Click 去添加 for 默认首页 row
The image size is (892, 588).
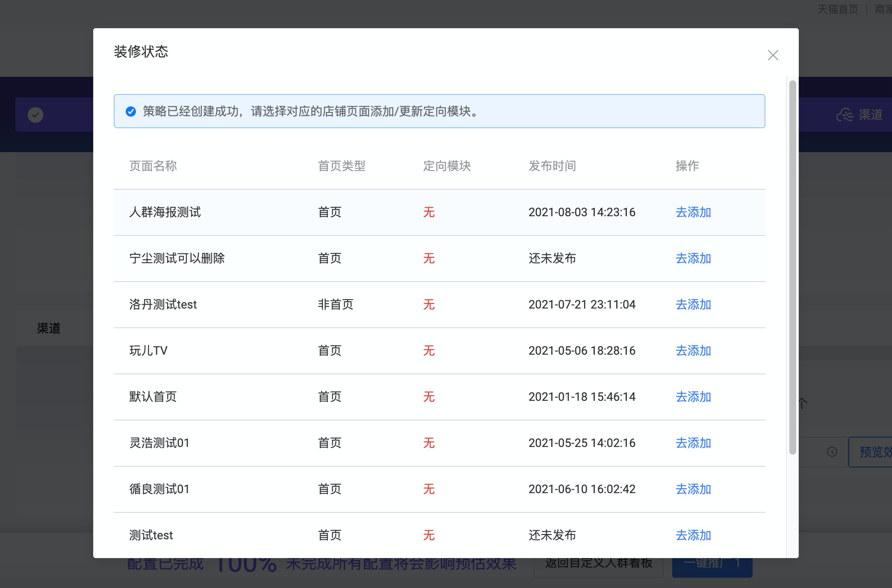pyautogui.click(x=693, y=397)
